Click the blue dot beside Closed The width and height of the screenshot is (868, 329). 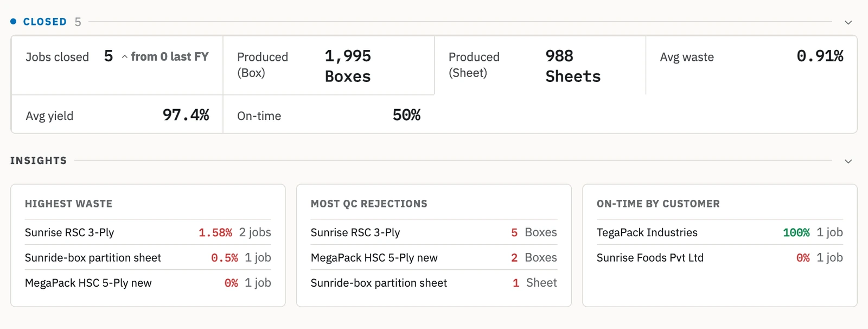click(14, 22)
